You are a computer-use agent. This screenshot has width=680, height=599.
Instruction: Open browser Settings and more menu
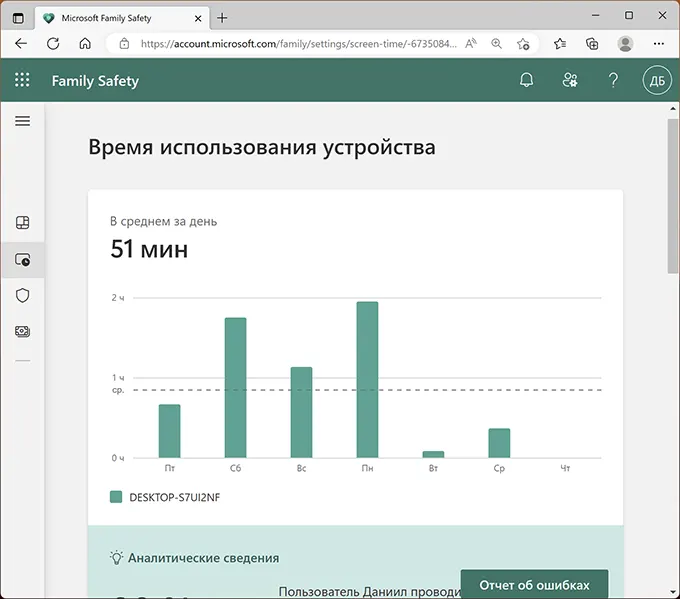[x=659, y=43]
